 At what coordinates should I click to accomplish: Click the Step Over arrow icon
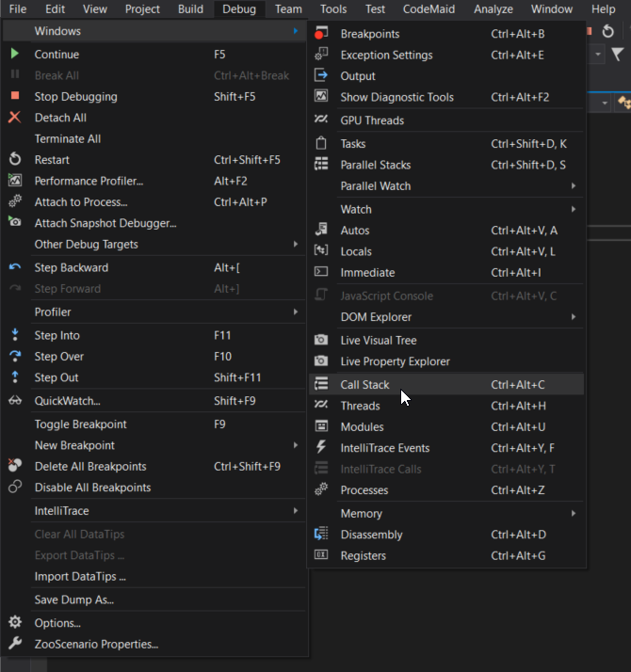15,357
